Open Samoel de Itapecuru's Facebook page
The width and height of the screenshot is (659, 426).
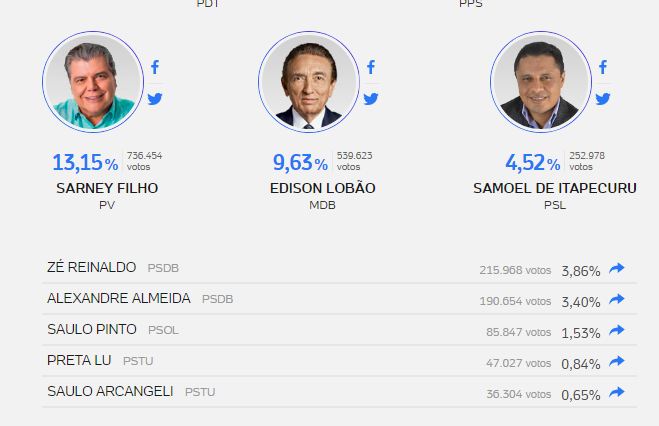tap(603, 68)
